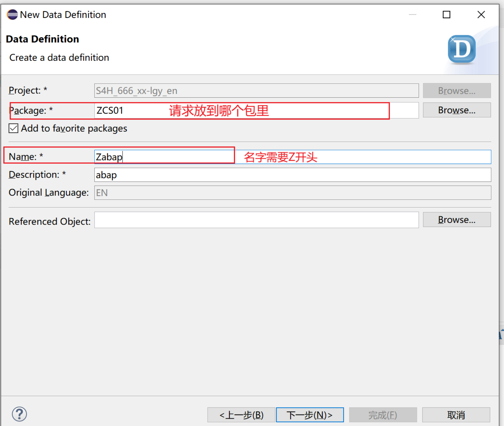Click the Project field S4H_666_xx-lgy_en
The image size is (504, 426).
256,91
